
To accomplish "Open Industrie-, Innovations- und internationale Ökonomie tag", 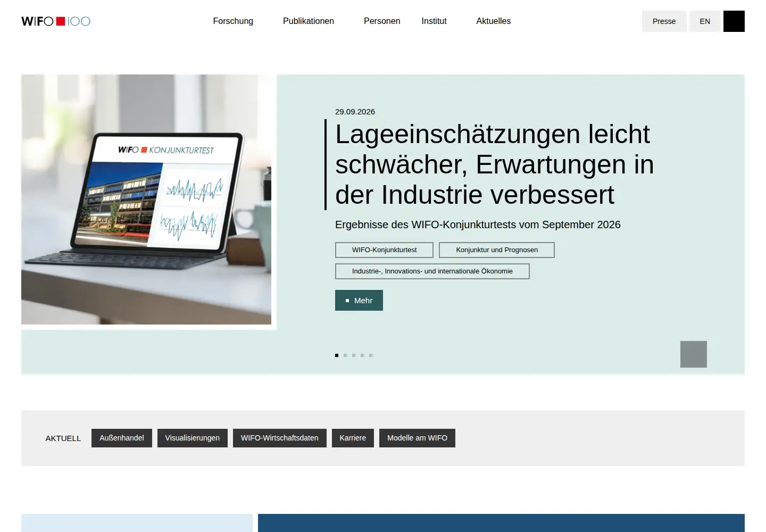I will coord(432,271).
